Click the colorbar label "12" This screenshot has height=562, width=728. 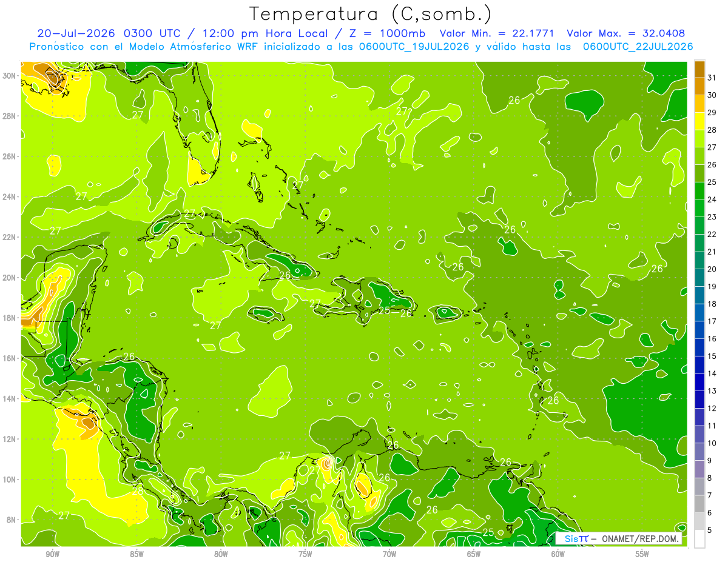pyautogui.click(x=713, y=409)
